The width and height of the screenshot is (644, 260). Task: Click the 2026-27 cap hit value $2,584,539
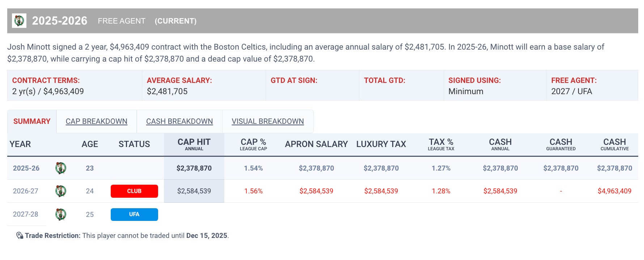(x=194, y=191)
